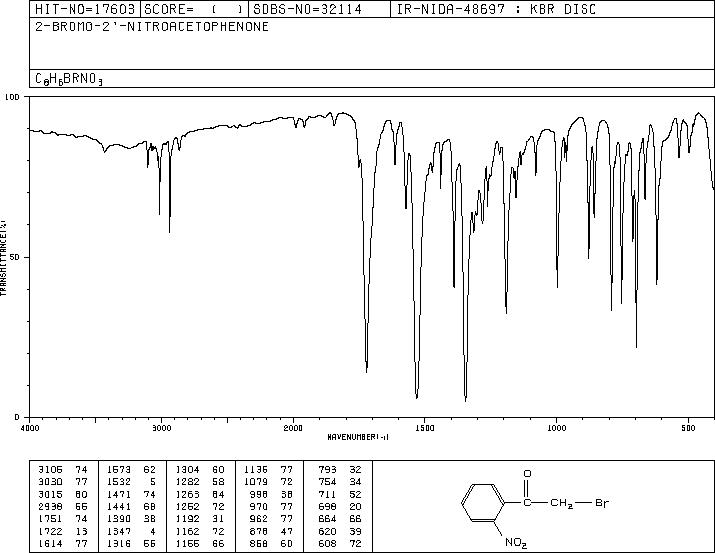
Task: Click the carbonyl O atom in structure
Action: 527,474
